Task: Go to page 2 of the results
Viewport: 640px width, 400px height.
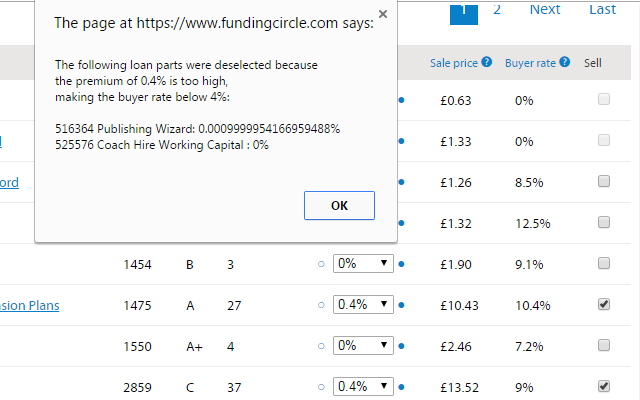Action: pos(497,10)
